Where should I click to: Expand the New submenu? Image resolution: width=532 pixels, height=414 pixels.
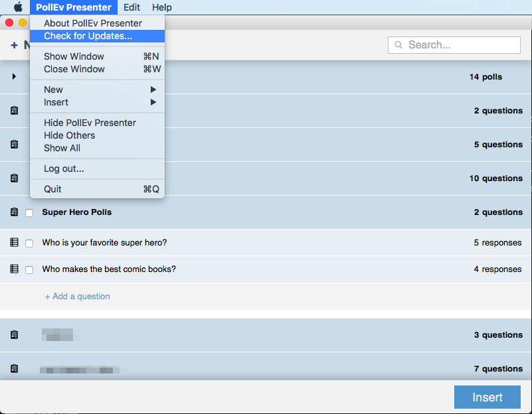coord(98,90)
